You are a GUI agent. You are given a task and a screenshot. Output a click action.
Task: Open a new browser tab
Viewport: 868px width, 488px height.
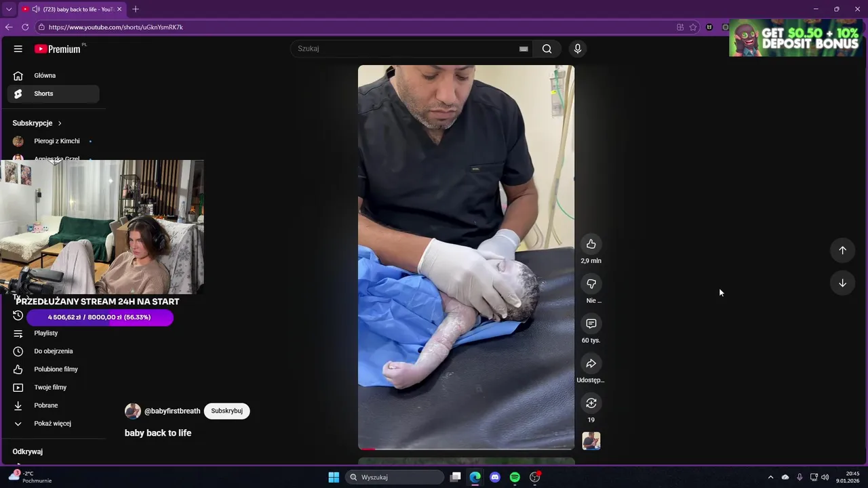136,9
